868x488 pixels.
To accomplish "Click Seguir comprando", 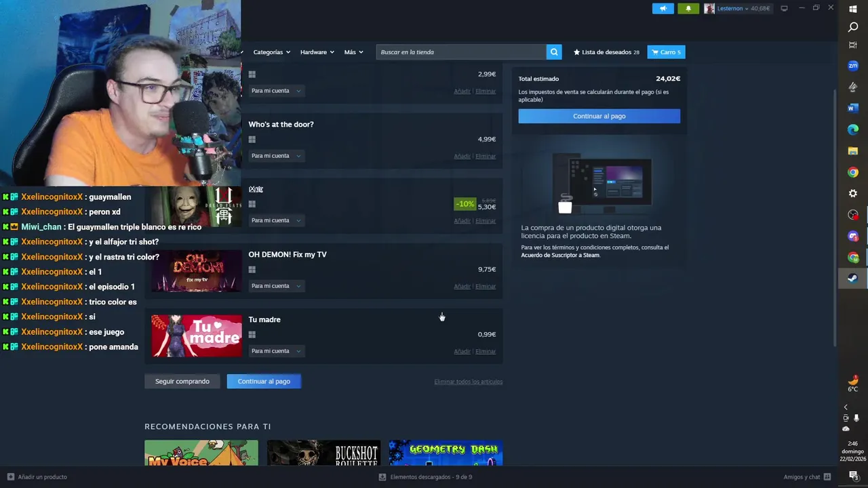I will (x=182, y=382).
